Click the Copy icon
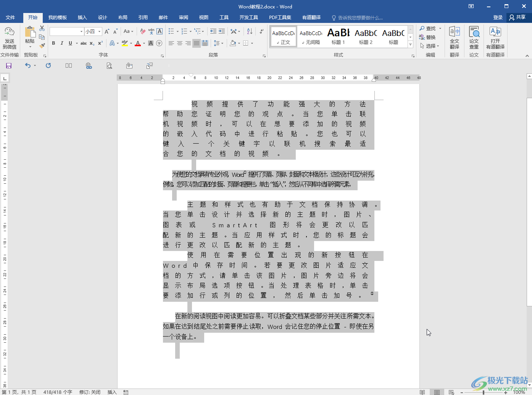 (42, 37)
